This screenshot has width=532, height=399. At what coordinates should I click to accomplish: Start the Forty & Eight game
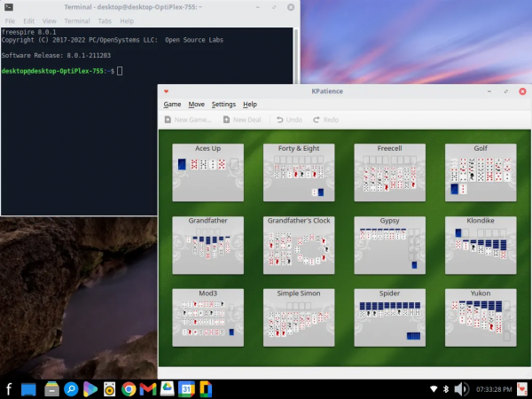(299, 172)
